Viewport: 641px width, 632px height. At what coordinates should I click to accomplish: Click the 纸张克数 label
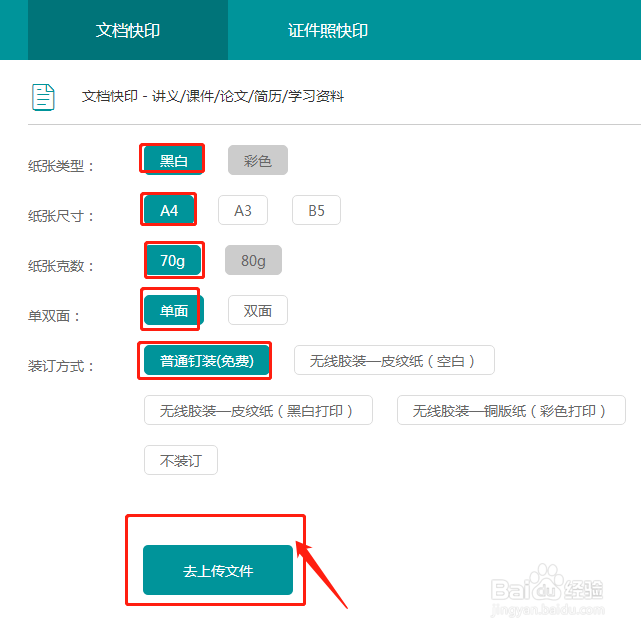click(61, 266)
